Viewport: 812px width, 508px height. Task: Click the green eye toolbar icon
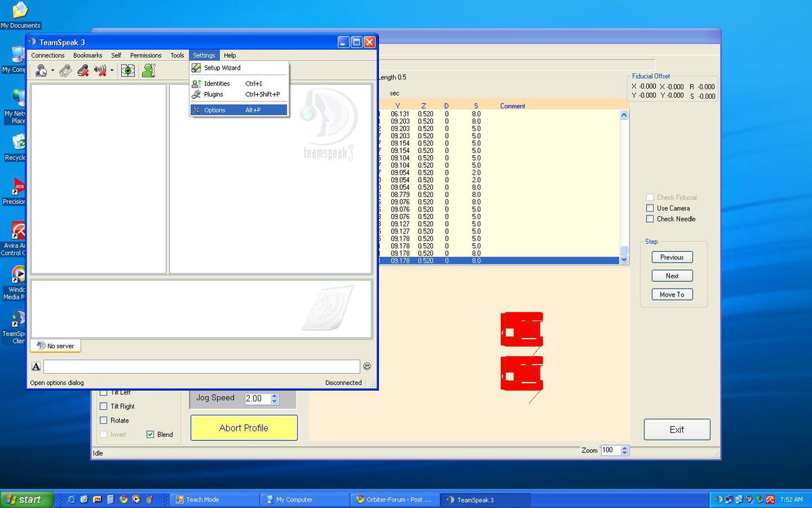(x=128, y=70)
